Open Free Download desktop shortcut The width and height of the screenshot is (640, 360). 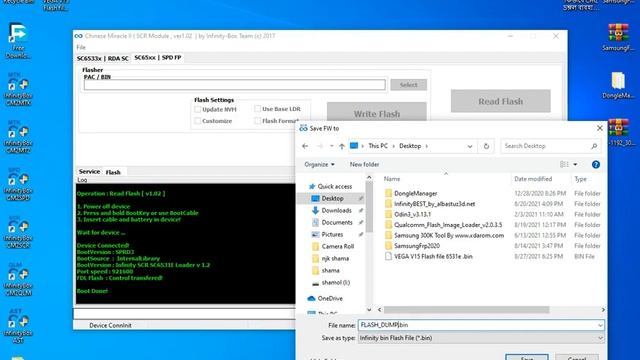18,41
